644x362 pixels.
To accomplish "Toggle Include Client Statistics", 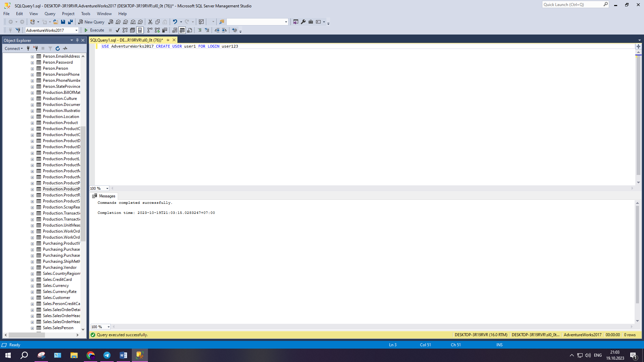I will click(165, 30).
